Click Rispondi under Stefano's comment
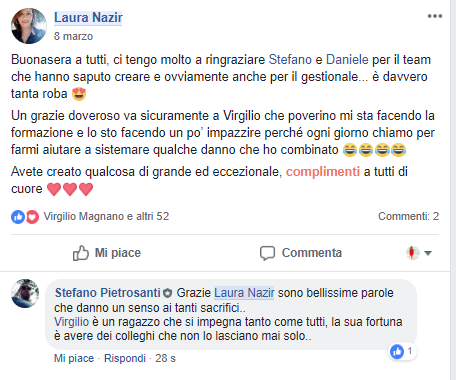The height and width of the screenshot is (380, 456). [x=125, y=358]
